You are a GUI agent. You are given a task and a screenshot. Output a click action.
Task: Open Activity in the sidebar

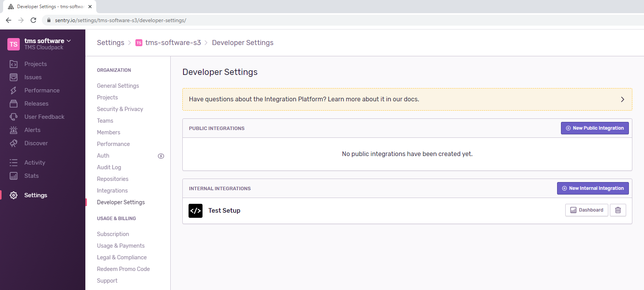coord(35,163)
